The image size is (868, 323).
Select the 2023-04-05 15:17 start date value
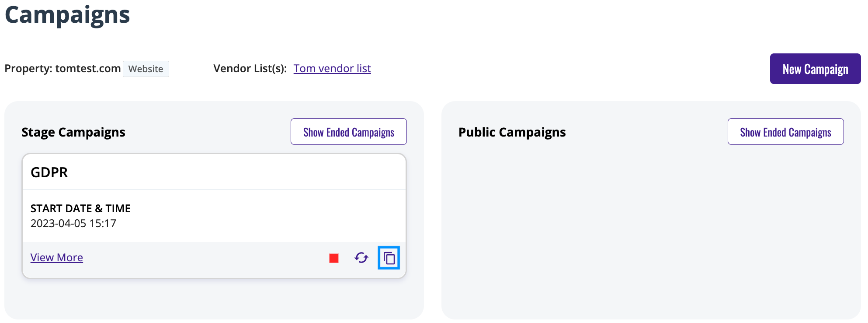[73, 223]
